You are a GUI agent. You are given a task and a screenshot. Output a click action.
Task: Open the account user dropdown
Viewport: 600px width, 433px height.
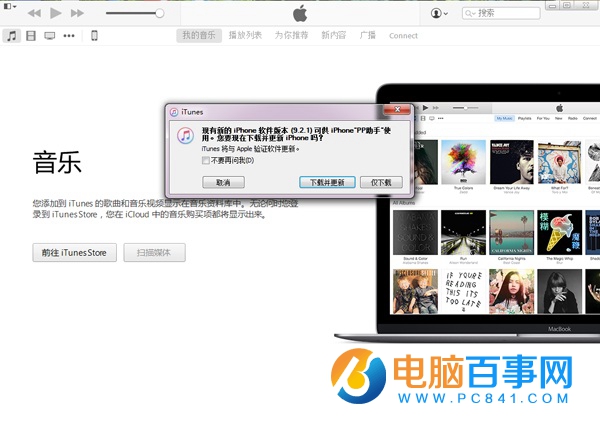pos(439,13)
